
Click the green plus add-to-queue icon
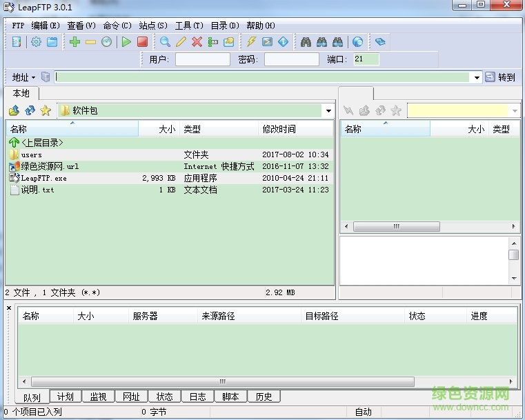75,42
